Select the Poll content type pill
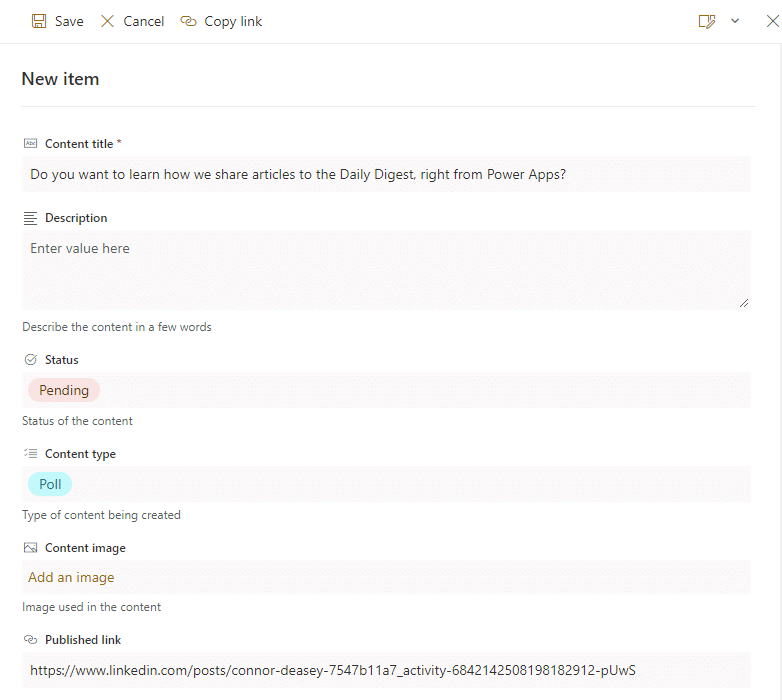The width and height of the screenshot is (782, 700). coord(50,484)
